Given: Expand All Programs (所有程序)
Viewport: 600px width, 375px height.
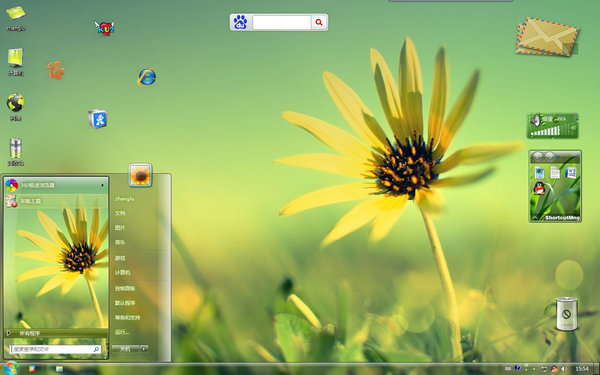Looking at the screenshot, I should click(x=56, y=333).
